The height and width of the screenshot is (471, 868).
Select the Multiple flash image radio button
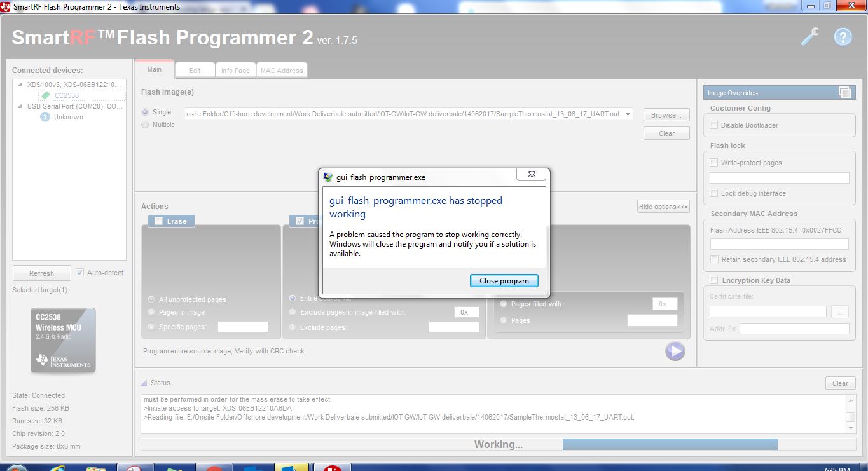pos(146,125)
